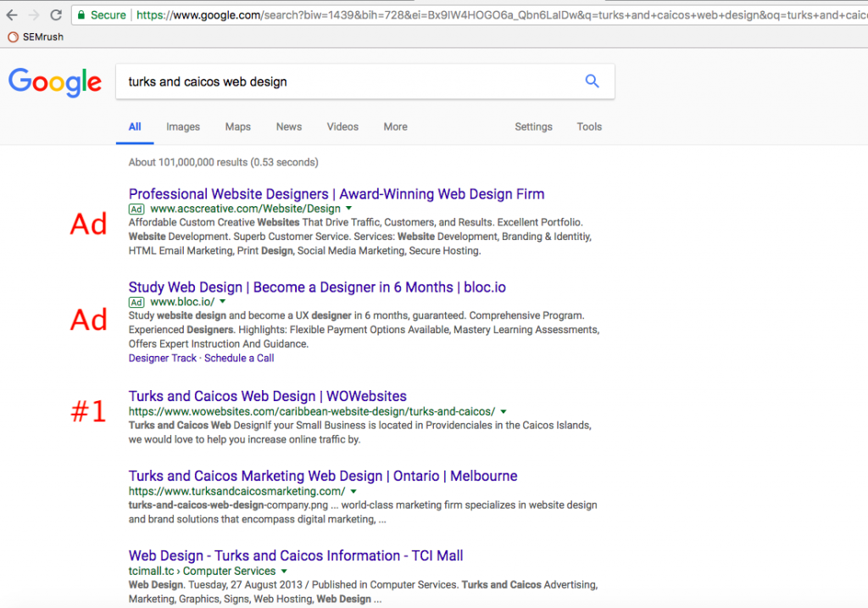Expand dropdown arrow beside tcimall.tc Computer Services

(284, 571)
